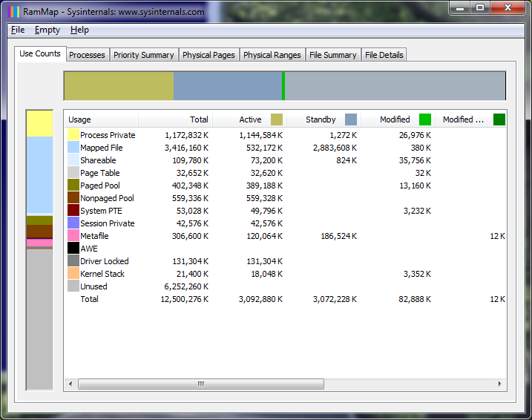Sort by the Usage column header
This screenshot has width=532, height=420.
101,119
